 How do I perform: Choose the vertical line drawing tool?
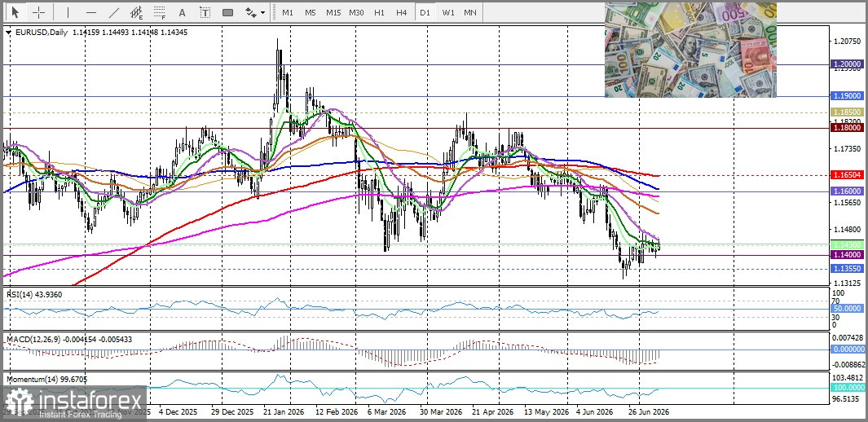click(68, 12)
